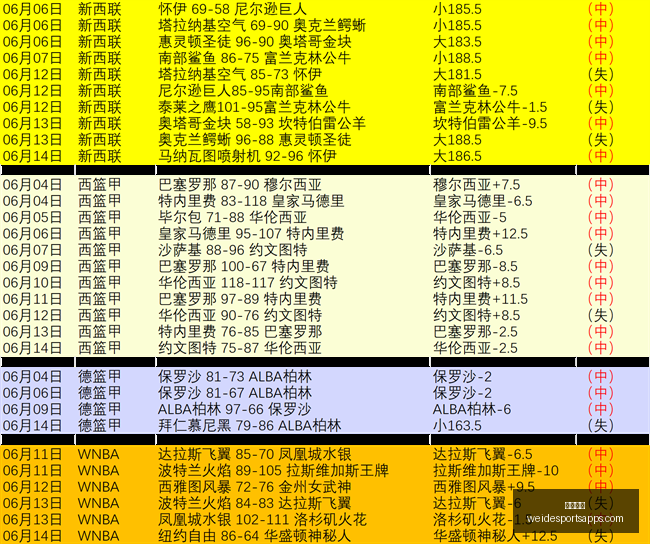Select pick cell 富兰克林公牛-1.5

490,107
